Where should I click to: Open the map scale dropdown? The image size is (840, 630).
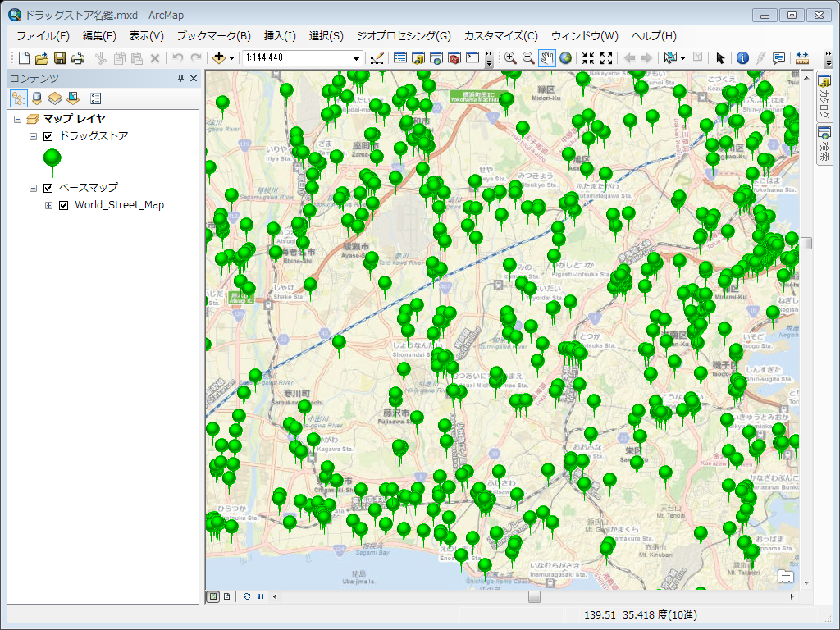click(x=356, y=58)
